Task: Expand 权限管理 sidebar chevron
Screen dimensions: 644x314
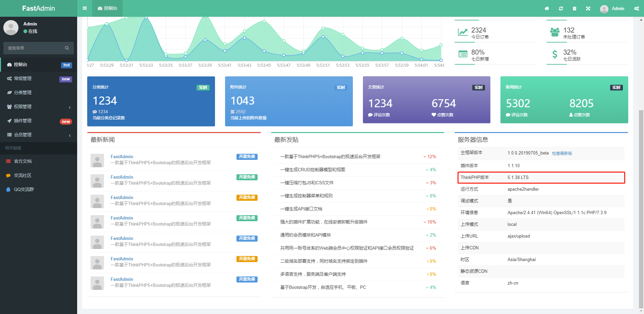Action: click(x=70, y=107)
